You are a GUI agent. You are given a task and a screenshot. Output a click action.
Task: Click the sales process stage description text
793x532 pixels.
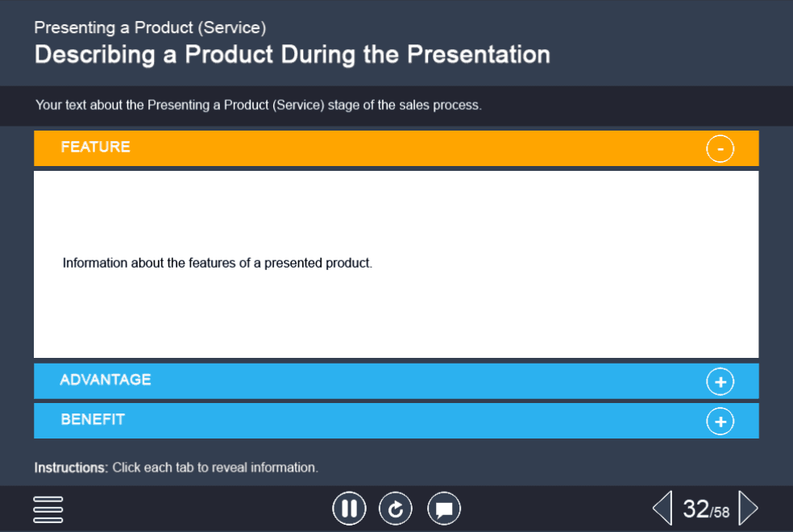(x=258, y=106)
